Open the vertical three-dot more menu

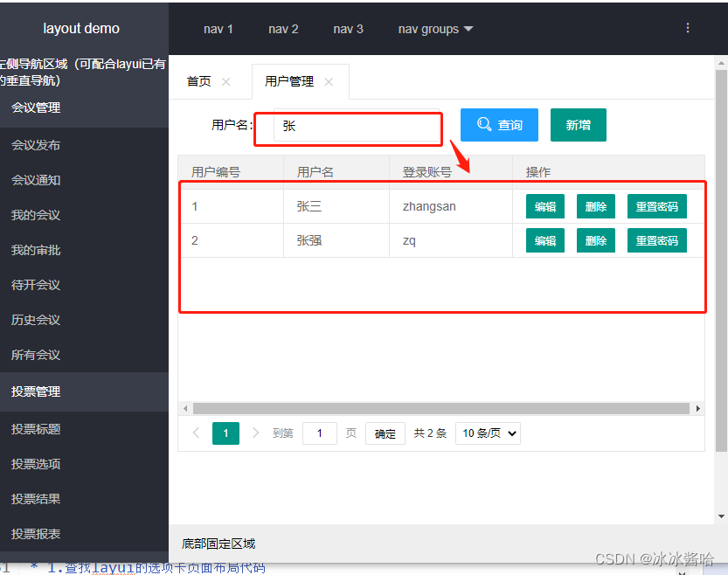tap(688, 28)
